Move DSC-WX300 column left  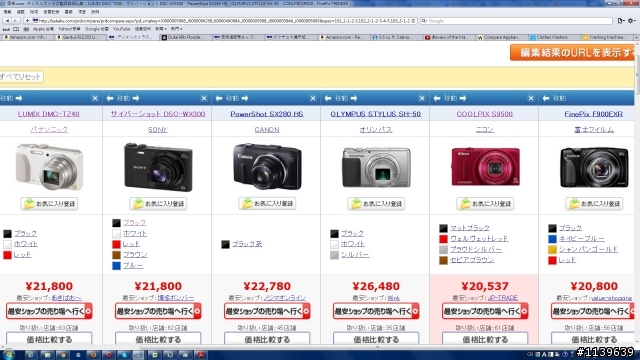[x=110, y=98]
